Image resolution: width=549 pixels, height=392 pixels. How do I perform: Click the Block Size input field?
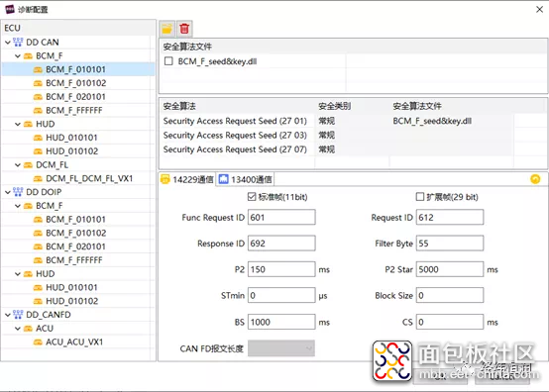450,296
